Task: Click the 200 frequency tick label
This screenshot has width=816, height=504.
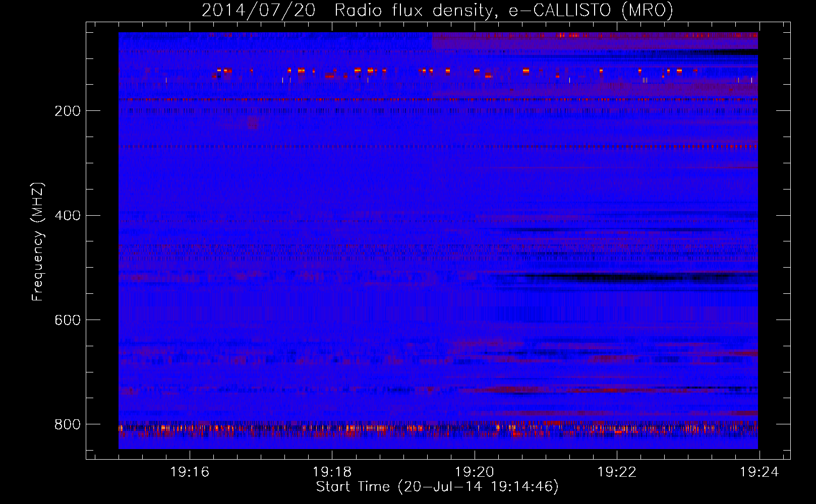Action: (x=68, y=111)
